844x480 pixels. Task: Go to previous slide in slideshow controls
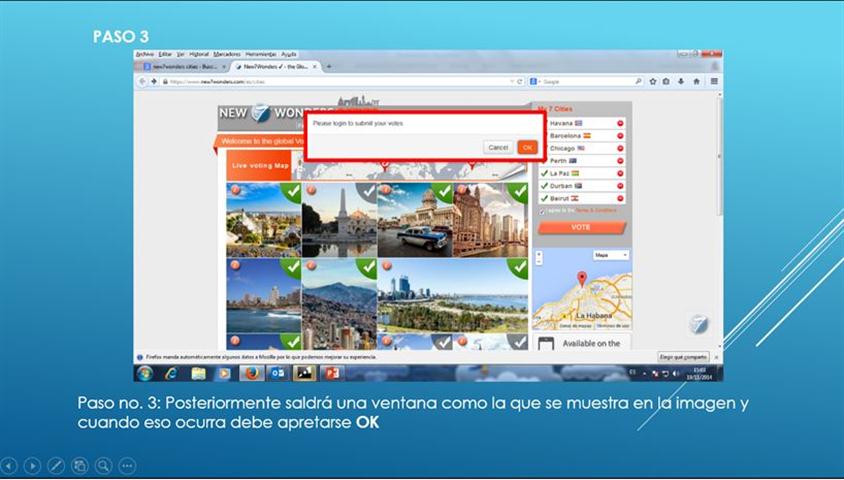point(9,465)
